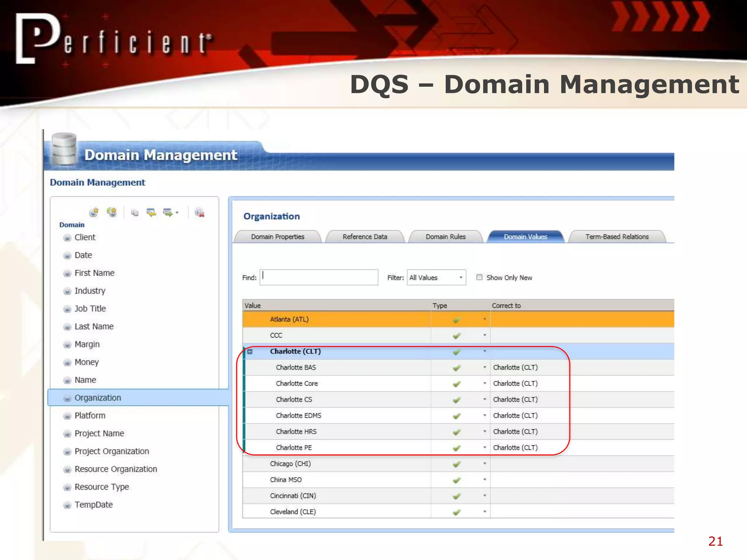The image size is (747, 560).
Task: Switch to the Reference Data tab
Action: (x=365, y=237)
